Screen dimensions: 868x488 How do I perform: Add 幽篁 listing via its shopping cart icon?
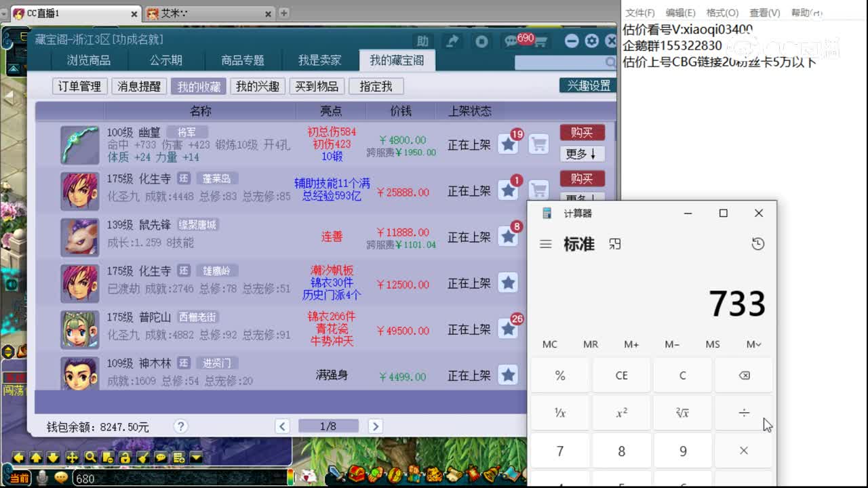point(538,144)
